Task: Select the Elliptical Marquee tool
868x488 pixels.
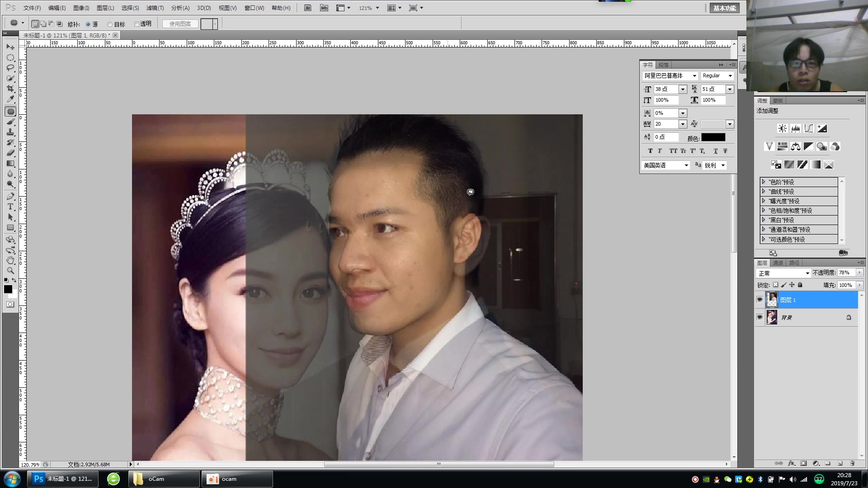Action: click(10, 57)
